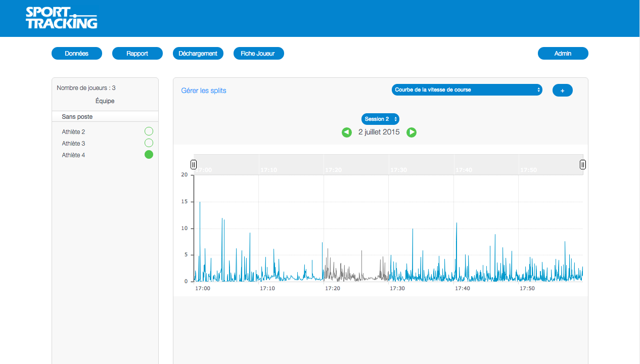This screenshot has width=640, height=364.
Task: Open the Courbe de la vitesse dropdown
Action: click(x=467, y=90)
